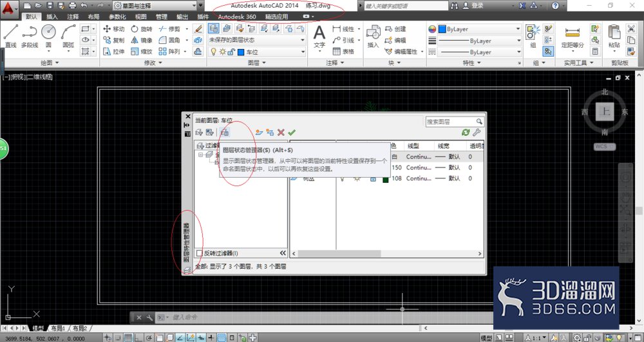Click the new layer icon in palette
Image resolution: width=644 pixels, height=342 pixels.
click(x=259, y=132)
